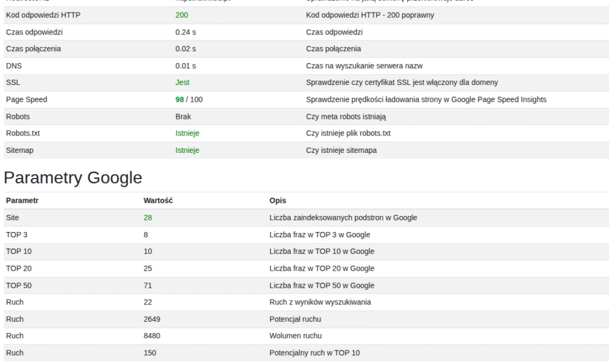
Task: Click 'Czy istnieje sitemapa' description text
Action: (341, 150)
